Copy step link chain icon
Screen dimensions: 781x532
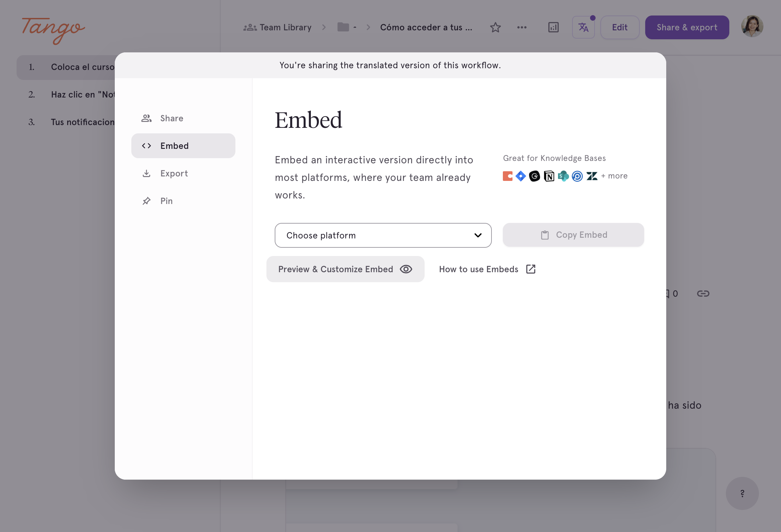tap(703, 294)
